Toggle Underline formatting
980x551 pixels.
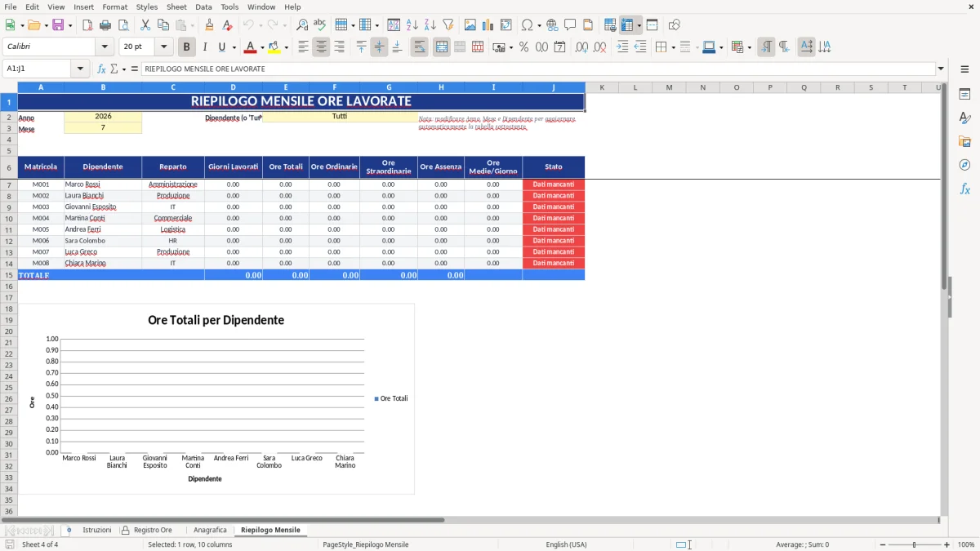[x=222, y=47]
